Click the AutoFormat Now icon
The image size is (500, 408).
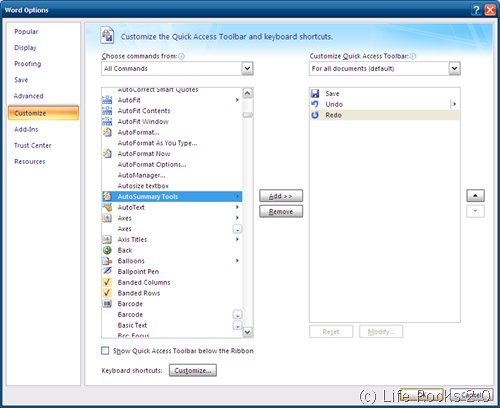[x=107, y=153]
